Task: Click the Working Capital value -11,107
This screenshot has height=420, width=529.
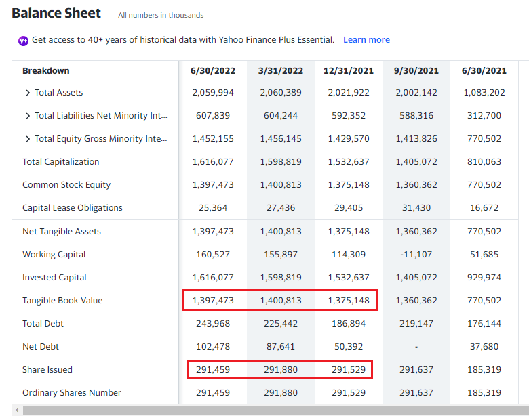Action: tap(416, 255)
